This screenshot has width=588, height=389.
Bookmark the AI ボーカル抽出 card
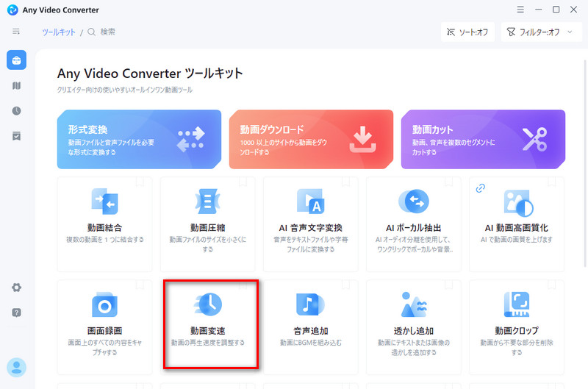point(448,182)
